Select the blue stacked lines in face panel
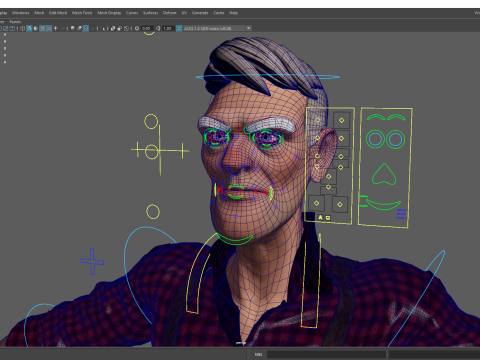 click(401, 214)
